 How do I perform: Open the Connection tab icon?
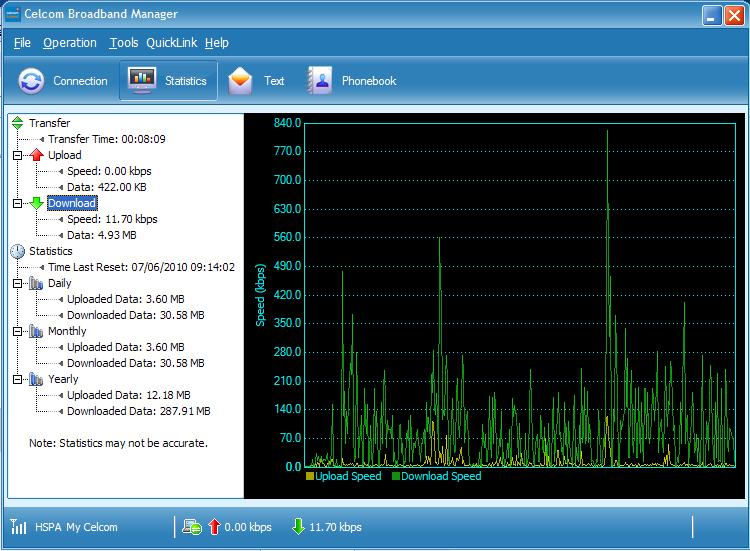coord(31,80)
